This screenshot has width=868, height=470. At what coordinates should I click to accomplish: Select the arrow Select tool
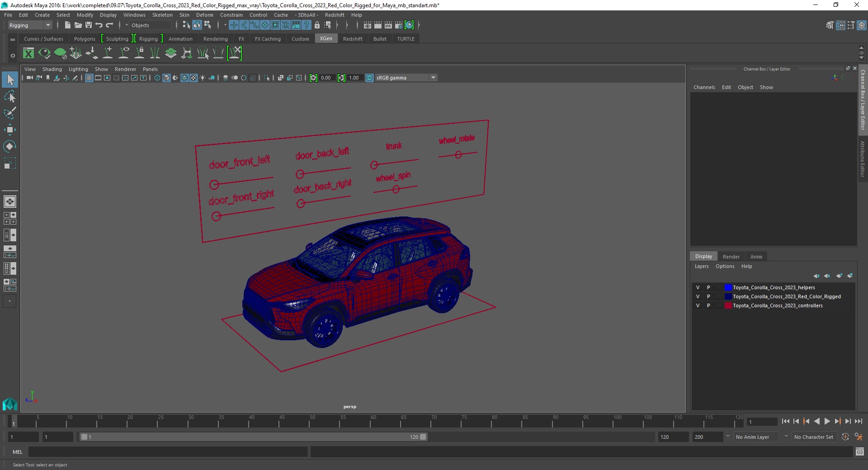tap(10, 80)
